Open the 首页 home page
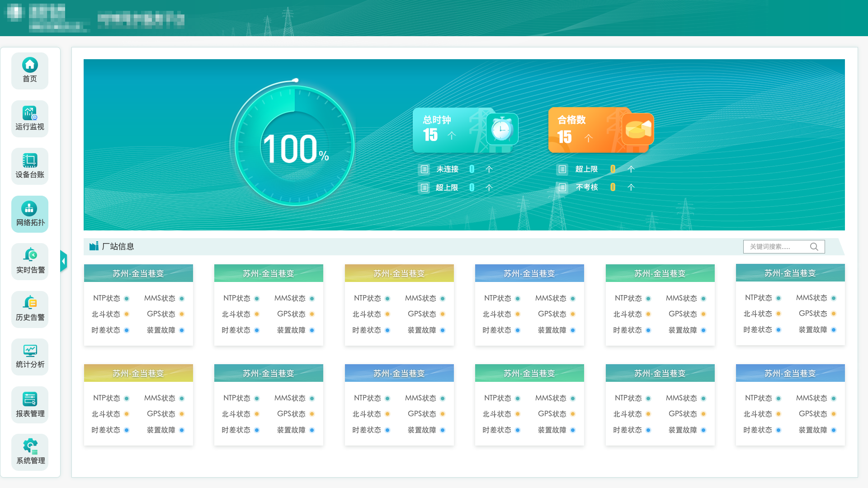Image resolution: width=868 pixels, height=488 pixels. point(30,71)
